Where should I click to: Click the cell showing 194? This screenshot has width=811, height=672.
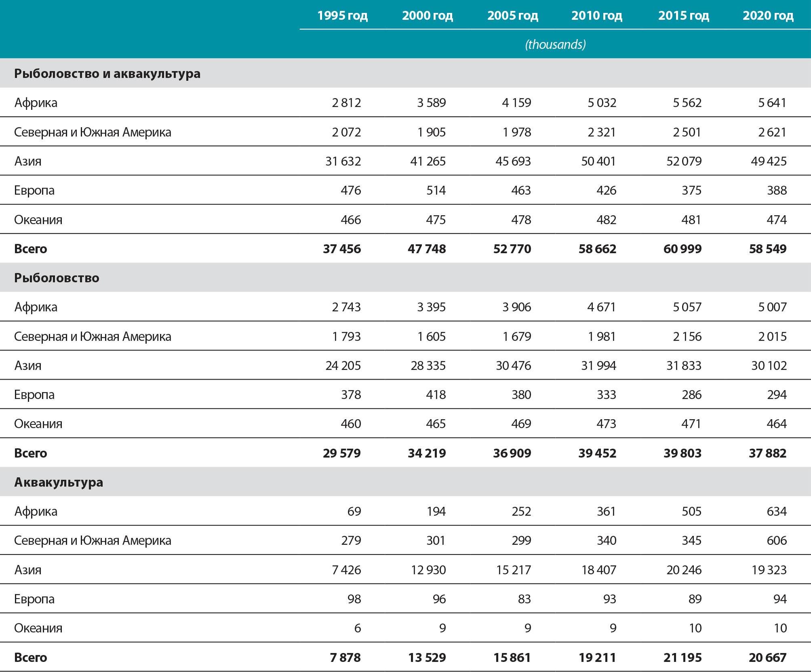tap(436, 511)
